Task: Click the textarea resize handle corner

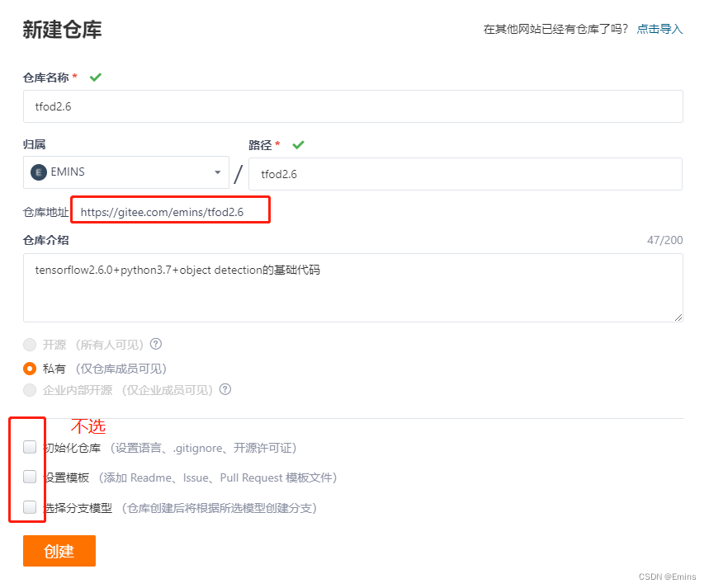Action: (x=678, y=318)
